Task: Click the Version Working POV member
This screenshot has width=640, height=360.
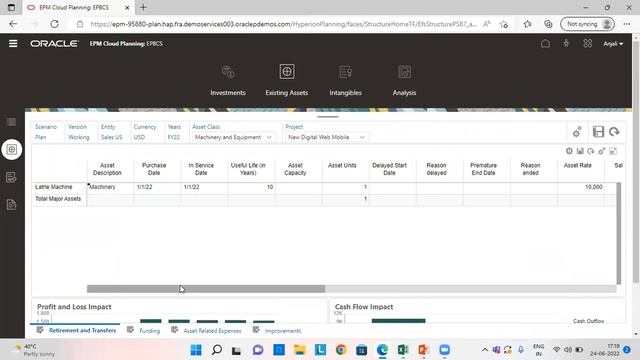Action: [x=79, y=137]
